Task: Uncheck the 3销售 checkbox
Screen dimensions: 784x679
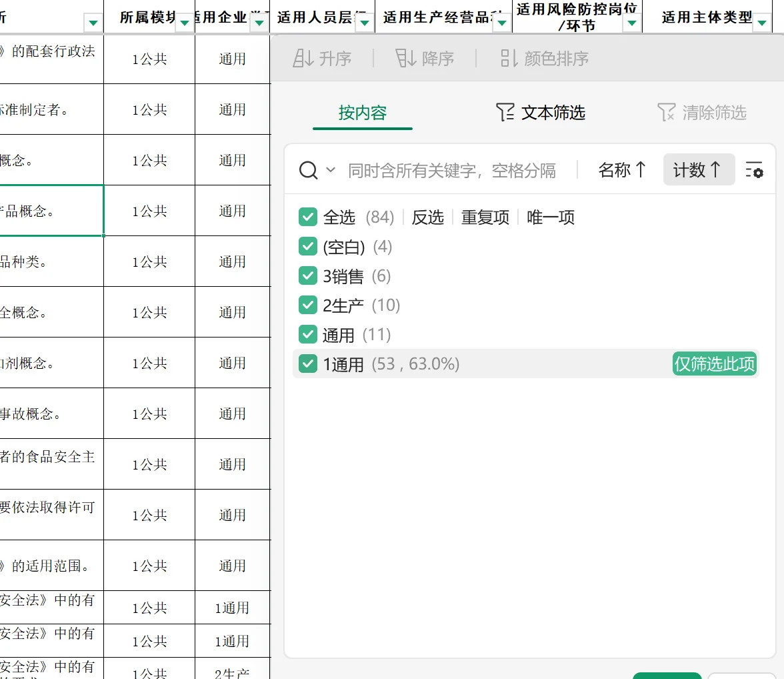Action: click(x=308, y=275)
